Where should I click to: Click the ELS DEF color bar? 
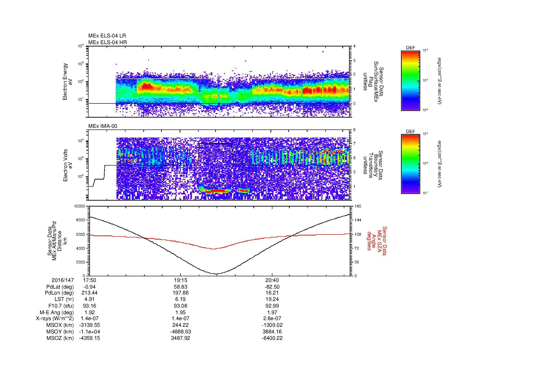click(410, 81)
